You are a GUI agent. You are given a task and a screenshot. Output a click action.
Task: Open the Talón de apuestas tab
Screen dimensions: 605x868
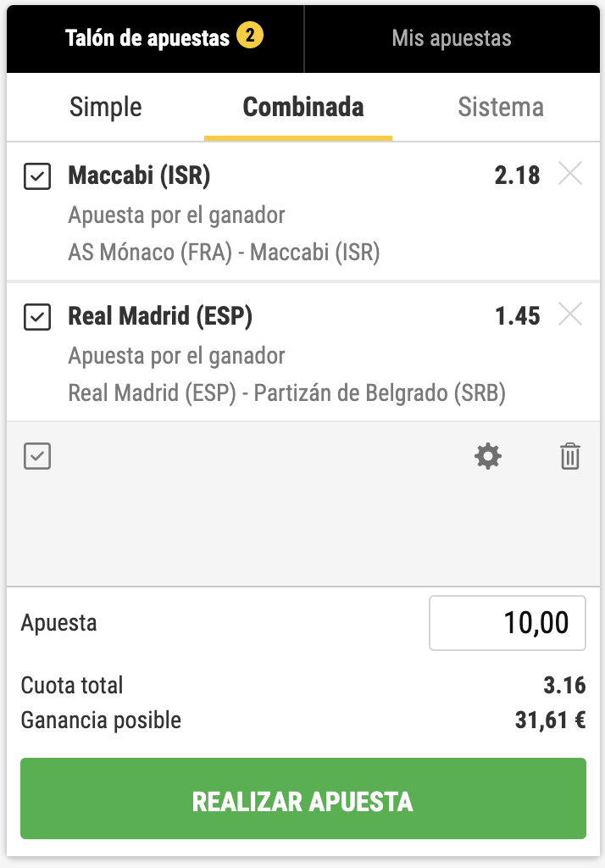147,38
